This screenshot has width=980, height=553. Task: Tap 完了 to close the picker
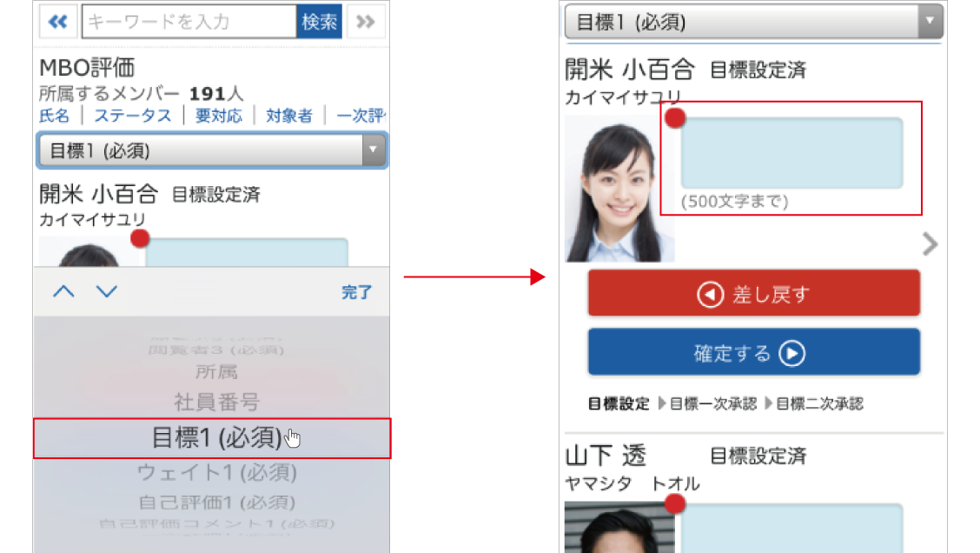coord(356,292)
